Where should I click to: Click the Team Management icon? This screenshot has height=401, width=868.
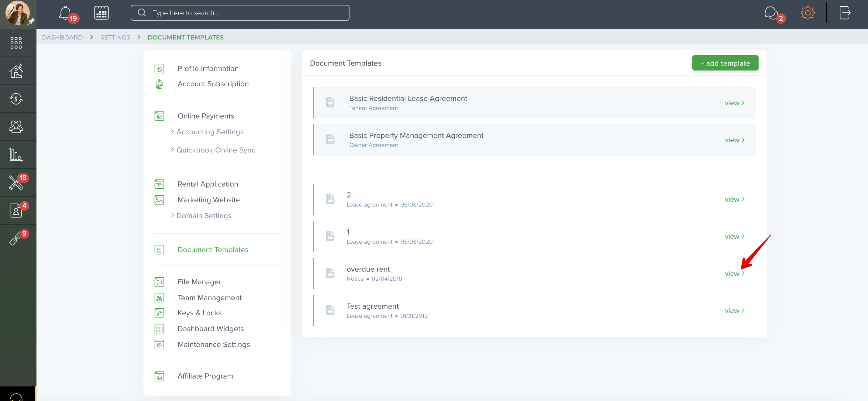[x=159, y=298]
